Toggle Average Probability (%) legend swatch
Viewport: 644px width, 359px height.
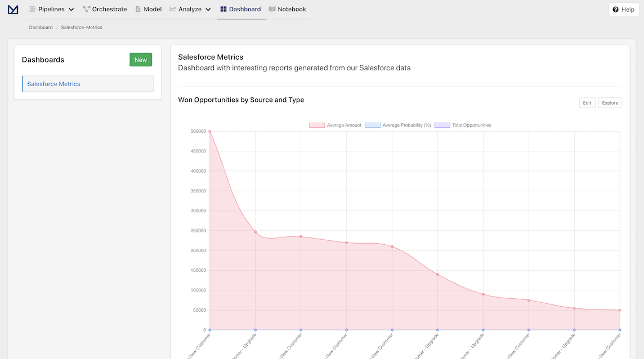tap(373, 125)
